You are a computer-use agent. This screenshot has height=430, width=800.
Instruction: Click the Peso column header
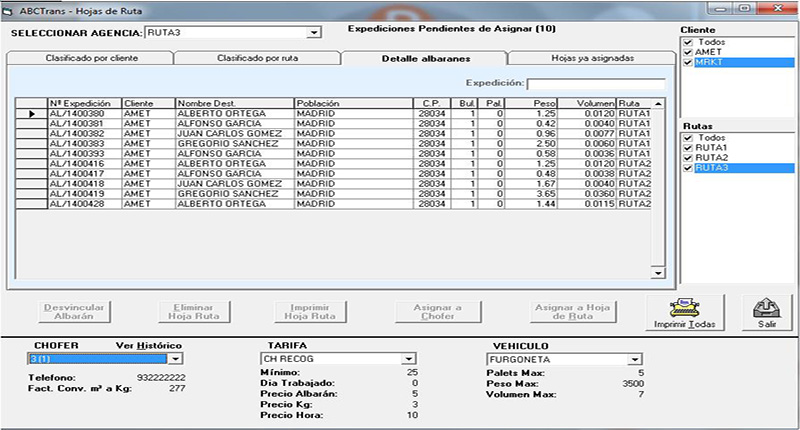click(531, 104)
